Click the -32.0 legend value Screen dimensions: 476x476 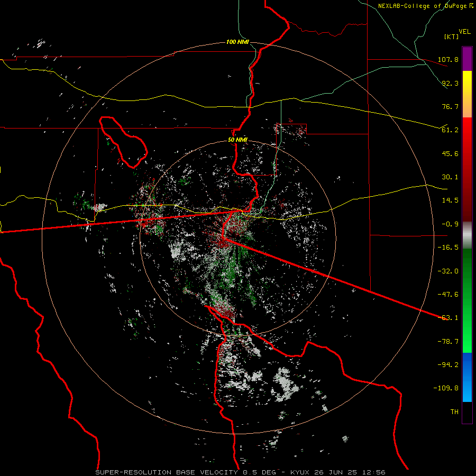448,271
